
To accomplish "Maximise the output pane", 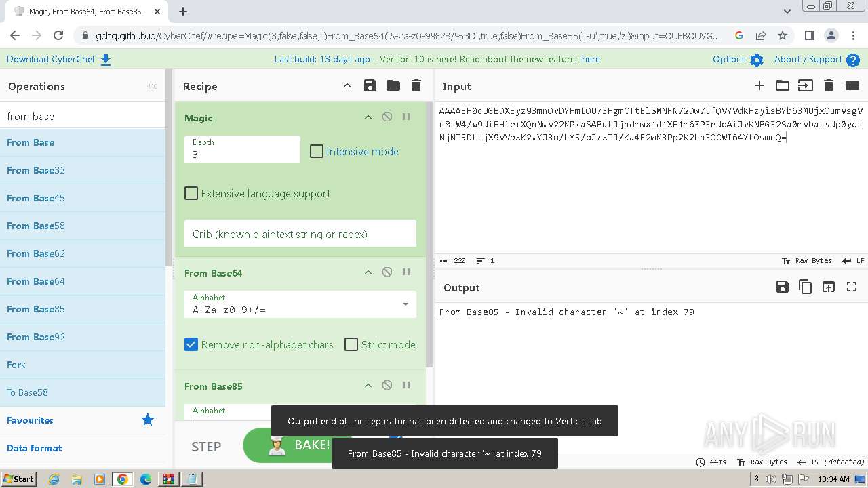I will [x=852, y=287].
